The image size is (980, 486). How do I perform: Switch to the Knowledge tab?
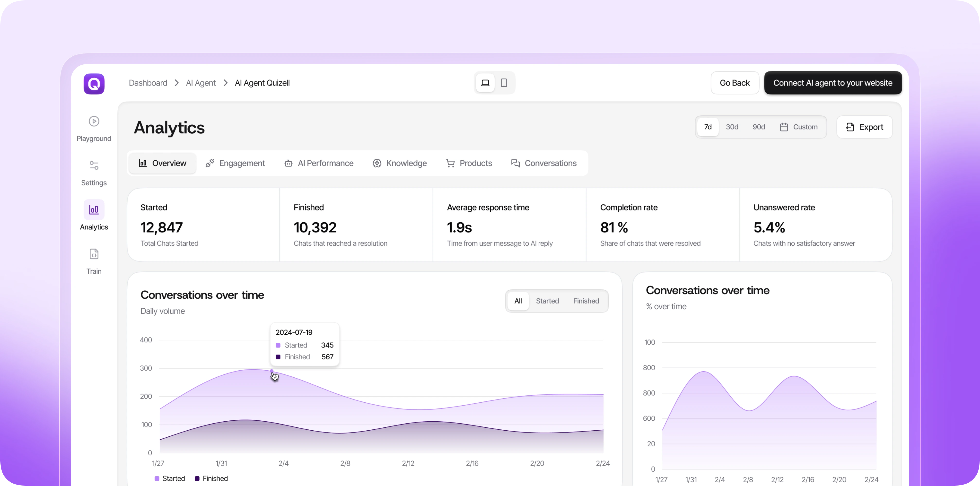coord(399,163)
